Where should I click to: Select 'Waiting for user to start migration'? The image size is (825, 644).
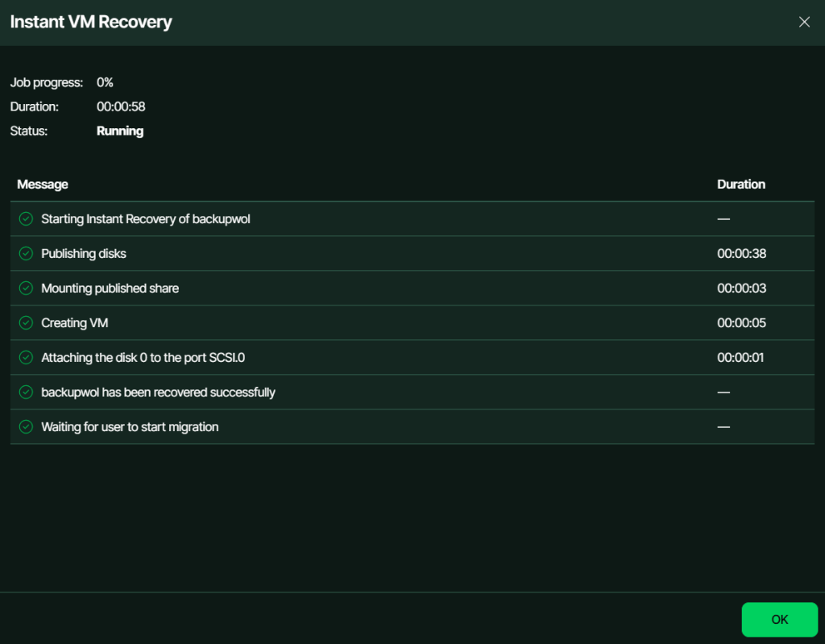[130, 427]
